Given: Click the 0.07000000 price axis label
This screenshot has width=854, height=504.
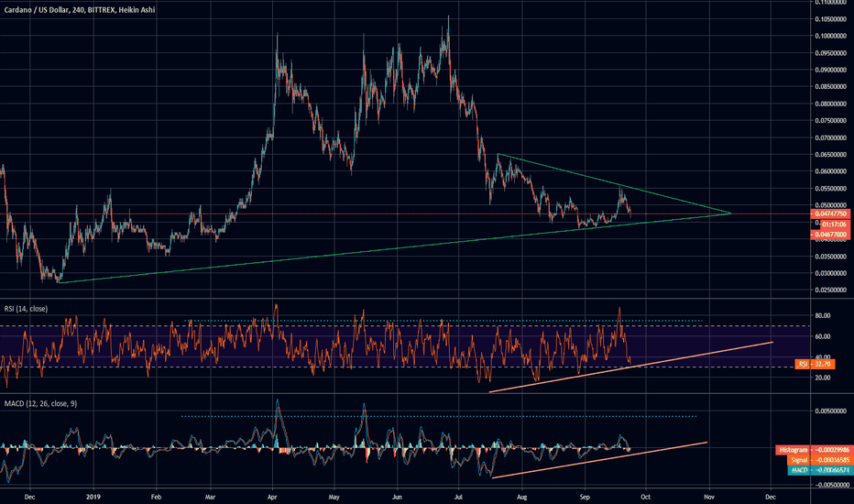Looking at the screenshot, I should click(830, 137).
